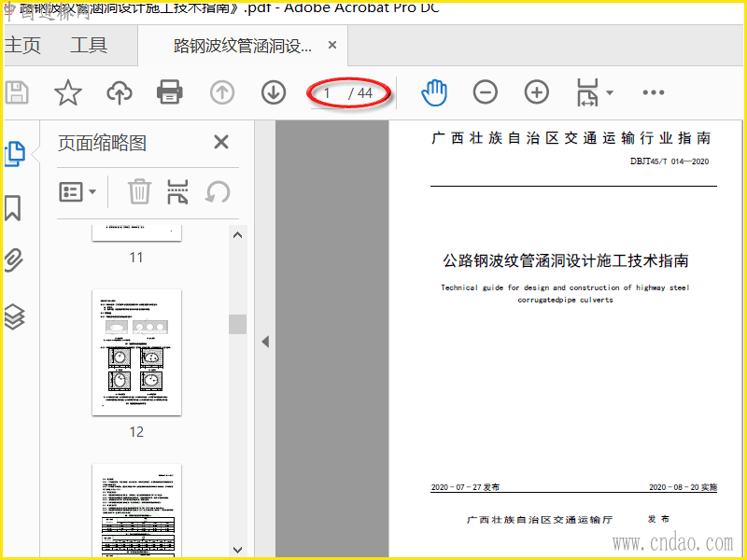Viewport: 747px width, 560px height.
Task: Open the thumbnail options menu icon
Action: pyautogui.click(x=78, y=192)
